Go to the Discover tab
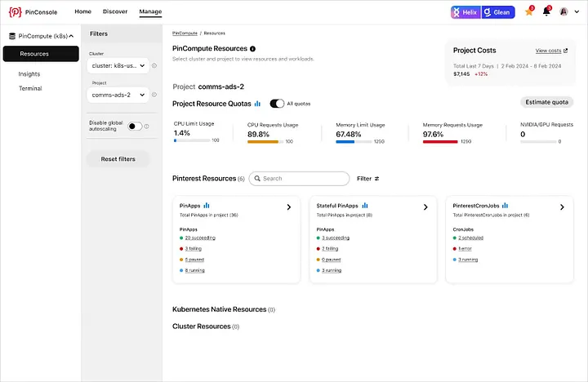 tap(115, 11)
